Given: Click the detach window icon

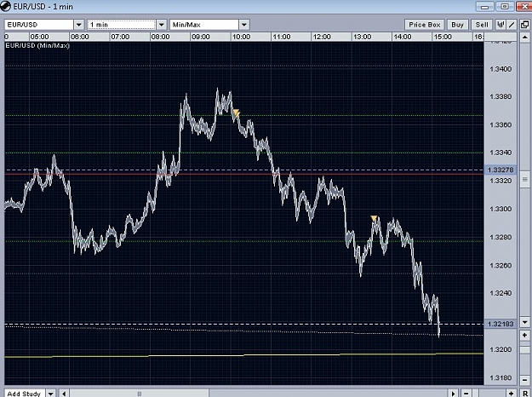Looking at the screenshot, I should tap(524, 25).
